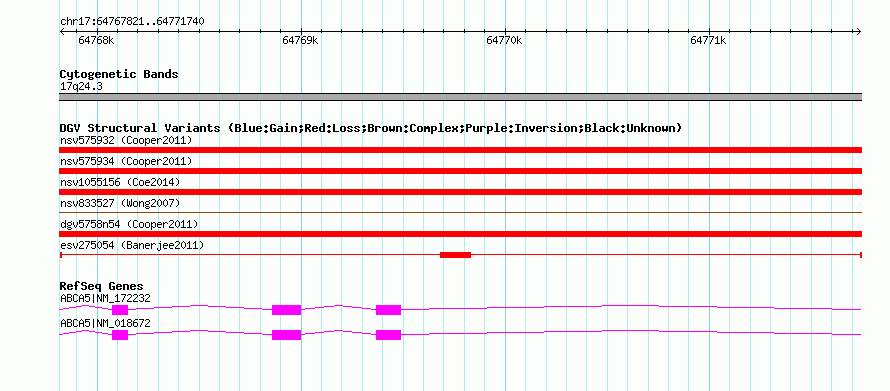Click the 64768k ruler tick label
The height and width of the screenshot is (391, 890).
coord(96,40)
